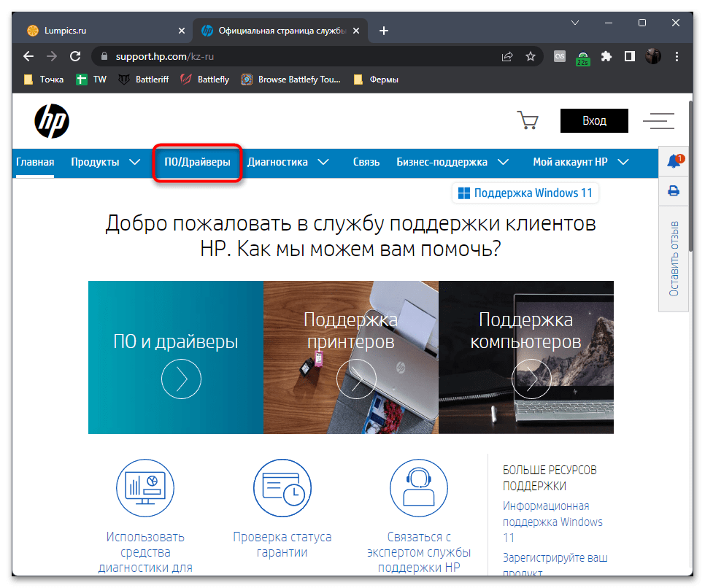Open the Фермы bookmark folder
705x588 pixels.
(x=376, y=80)
